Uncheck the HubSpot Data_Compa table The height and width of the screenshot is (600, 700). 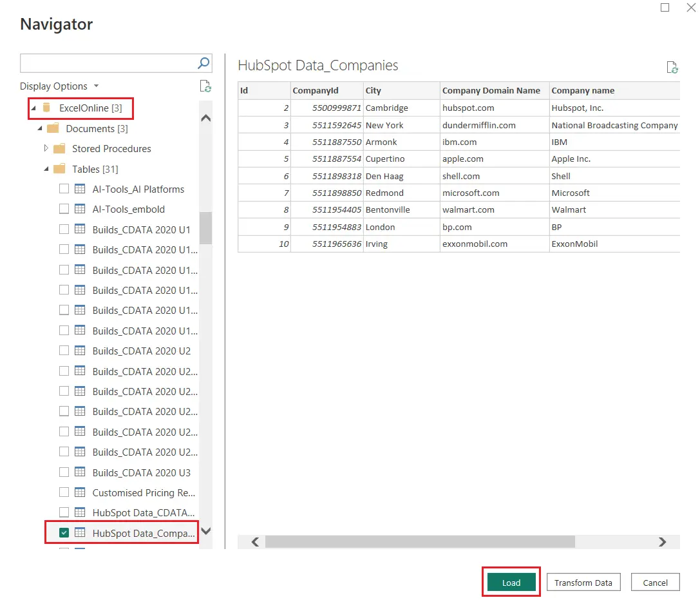coord(62,532)
